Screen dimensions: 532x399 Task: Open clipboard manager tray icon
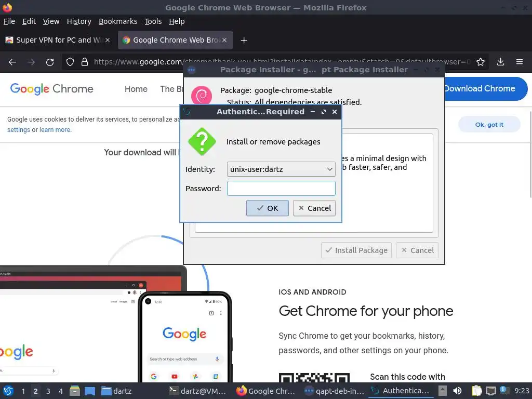tap(476, 391)
